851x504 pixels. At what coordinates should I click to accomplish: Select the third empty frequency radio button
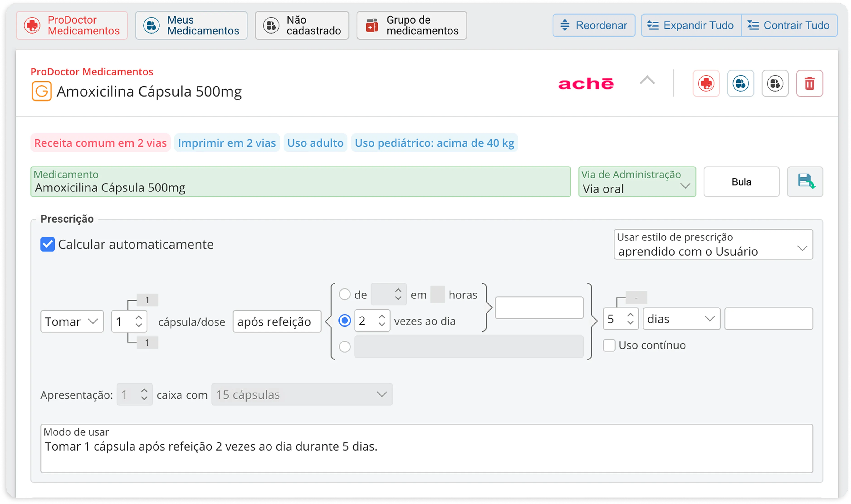point(345,347)
